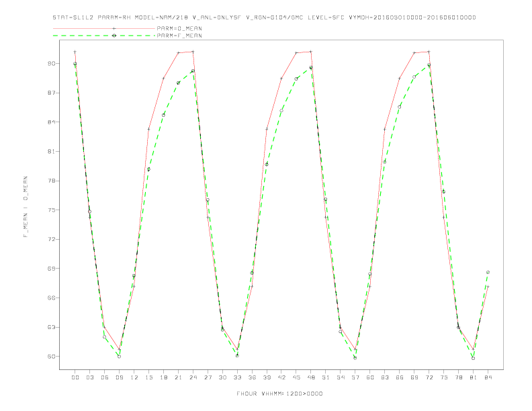Click LEVEL=SFC in the chart title
The width and height of the screenshot is (532, 411).
[x=326, y=17]
